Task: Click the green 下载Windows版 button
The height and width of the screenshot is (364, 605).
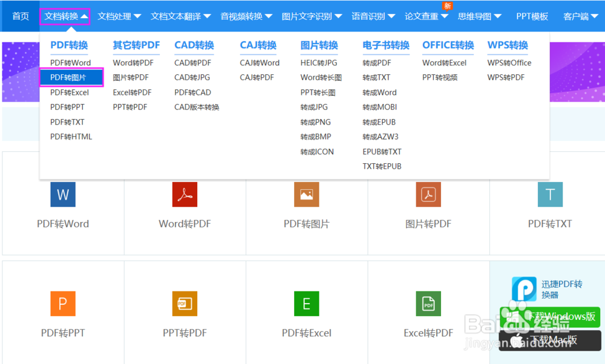Action: 550,317
